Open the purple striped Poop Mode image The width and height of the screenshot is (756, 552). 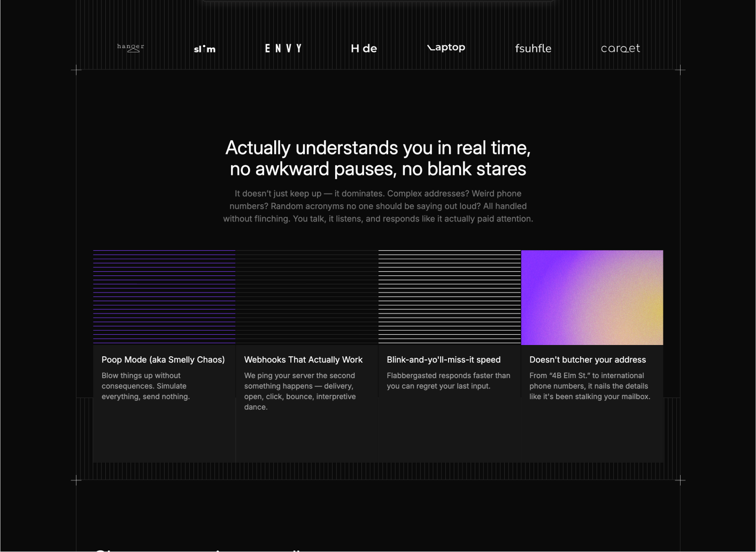pyautogui.click(x=164, y=297)
